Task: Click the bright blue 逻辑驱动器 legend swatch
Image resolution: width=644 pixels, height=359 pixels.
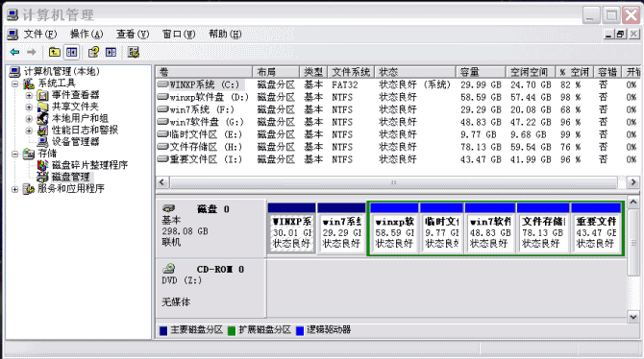Action: point(300,331)
